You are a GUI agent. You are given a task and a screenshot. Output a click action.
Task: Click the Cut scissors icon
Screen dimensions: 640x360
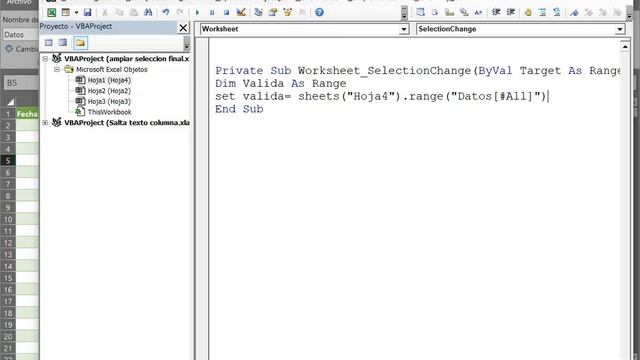pos(105,12)
